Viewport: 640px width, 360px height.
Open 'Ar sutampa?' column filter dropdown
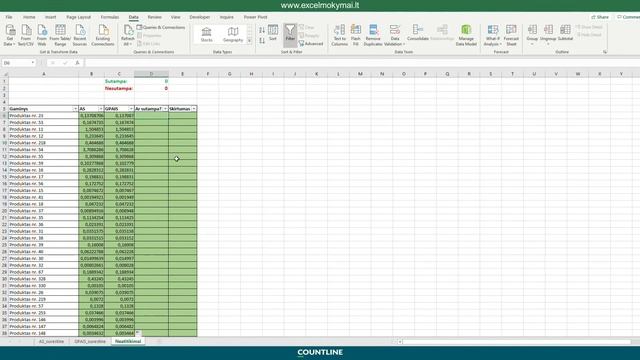[165, 109]
